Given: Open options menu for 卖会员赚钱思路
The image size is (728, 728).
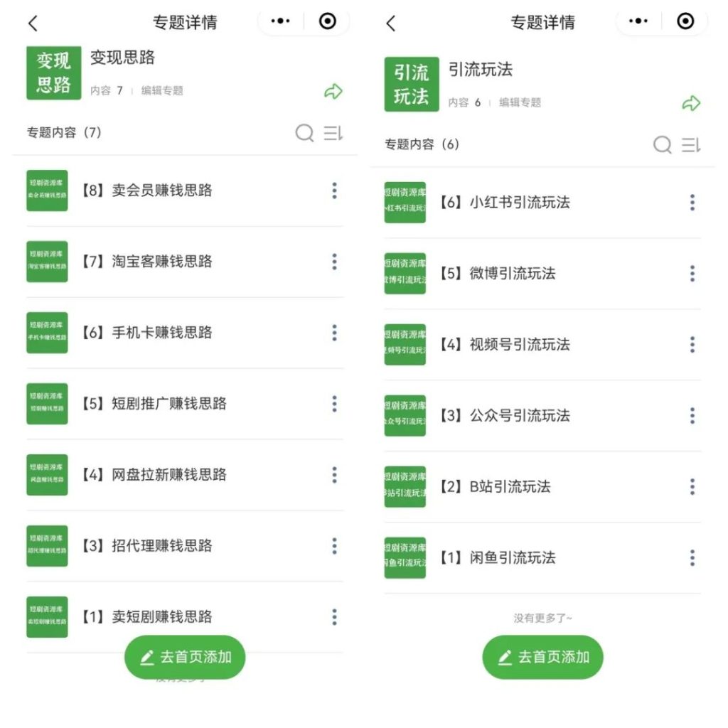Looking at the screenshot, I should coord(334,190).
